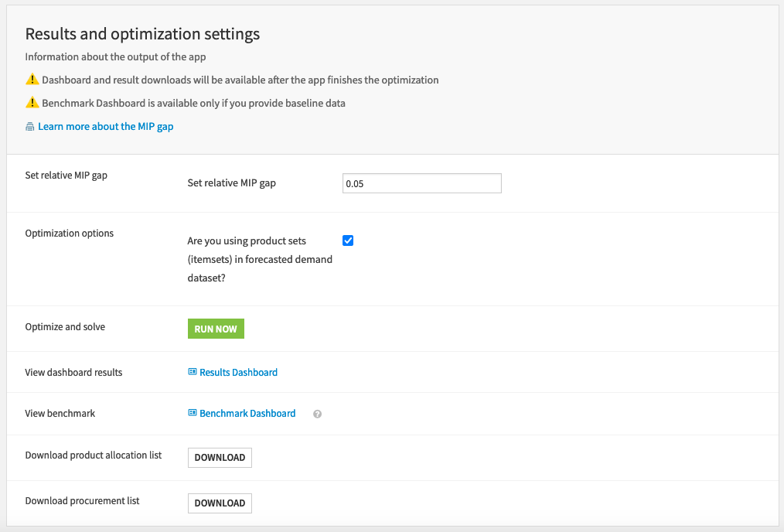Click the dashboard icon next to Benchmark Dashboard
This screenshot has width=784, height=532.
point(192,412)
